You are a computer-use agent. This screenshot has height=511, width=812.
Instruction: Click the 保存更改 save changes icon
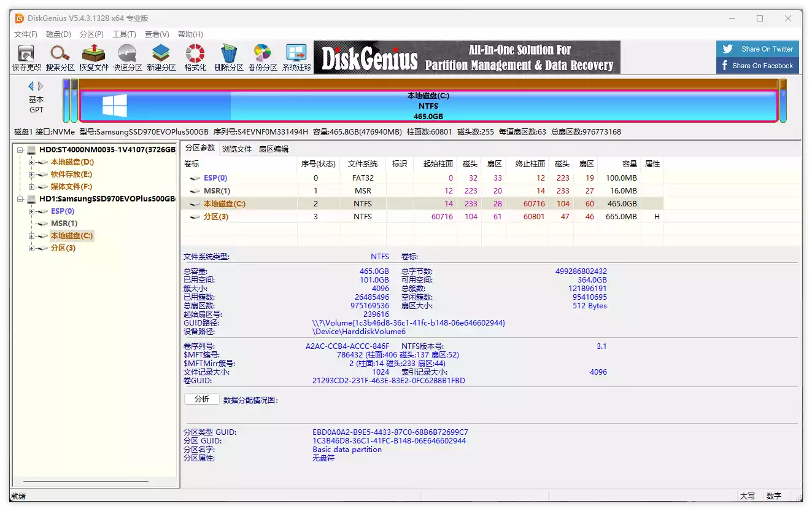[26, 58]
